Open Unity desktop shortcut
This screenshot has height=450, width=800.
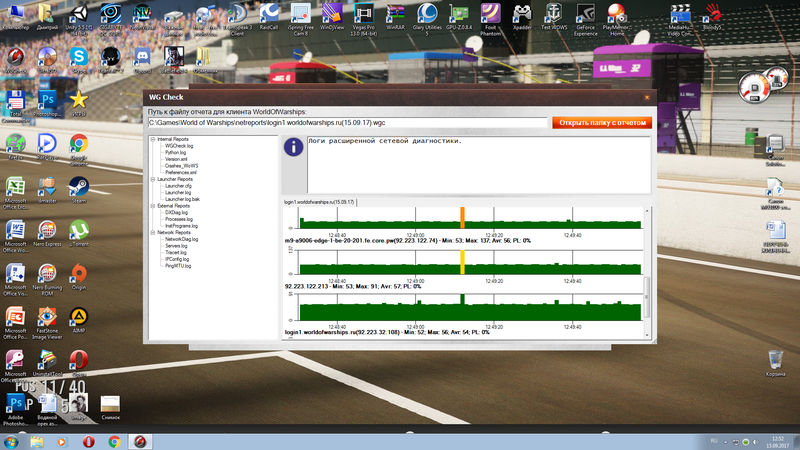click(79, 19)
